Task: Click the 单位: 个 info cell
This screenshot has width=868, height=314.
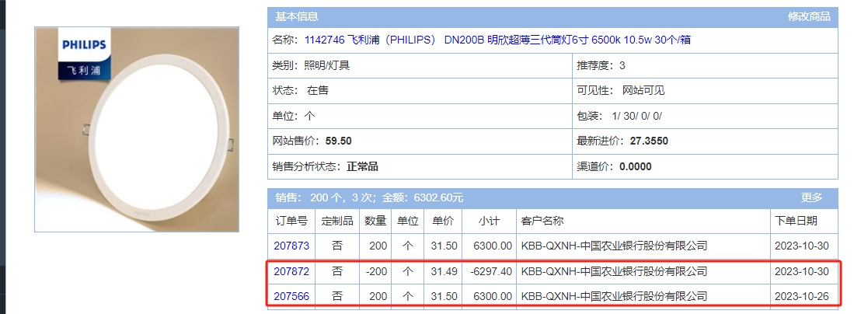Action: (x=420, y=116)
